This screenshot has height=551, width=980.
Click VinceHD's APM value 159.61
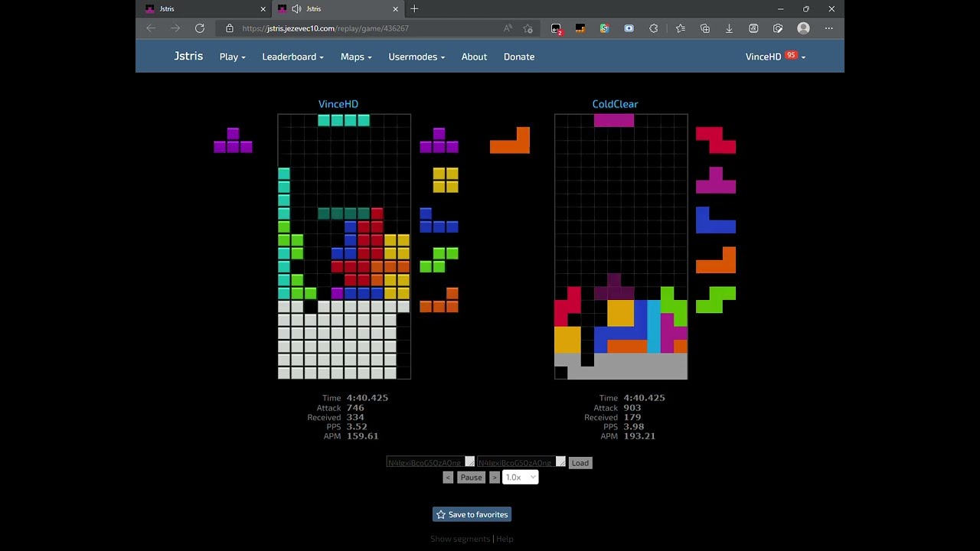[362, 436]
